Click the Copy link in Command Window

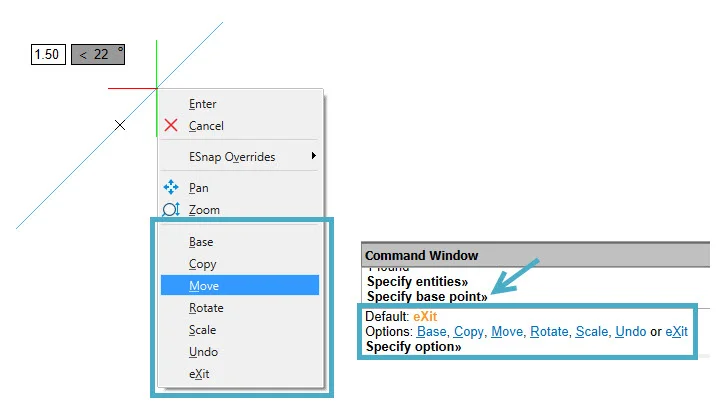tap(470, 331)
